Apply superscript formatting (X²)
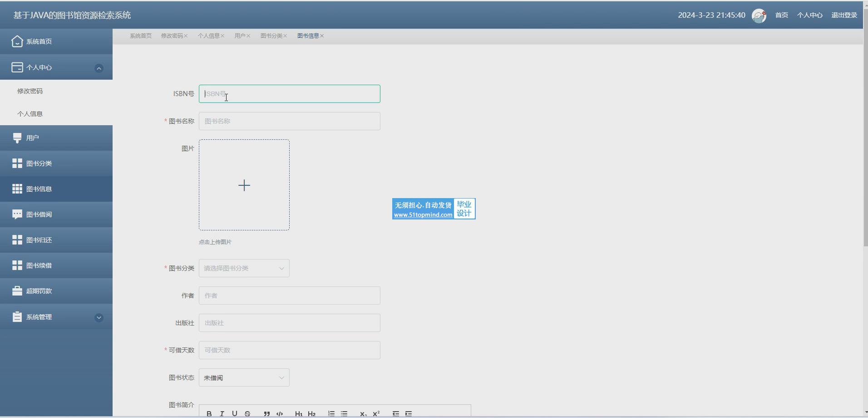Image resolution: width=868 pixels, height=418 pixels. point(376,413)
